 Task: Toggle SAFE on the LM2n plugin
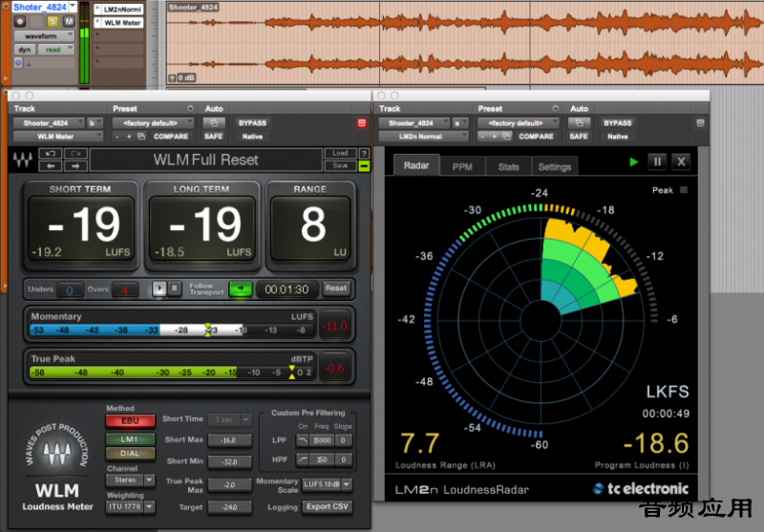(579, 137)
